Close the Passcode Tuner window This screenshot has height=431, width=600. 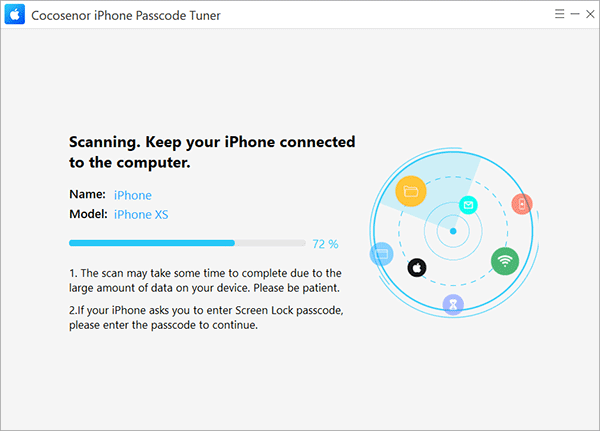point(590,14)
